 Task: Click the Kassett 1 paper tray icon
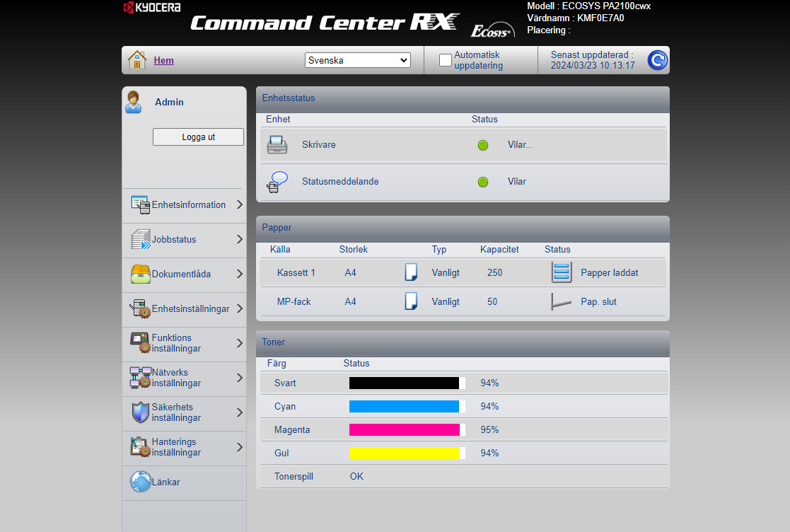(x=561, y=272)
